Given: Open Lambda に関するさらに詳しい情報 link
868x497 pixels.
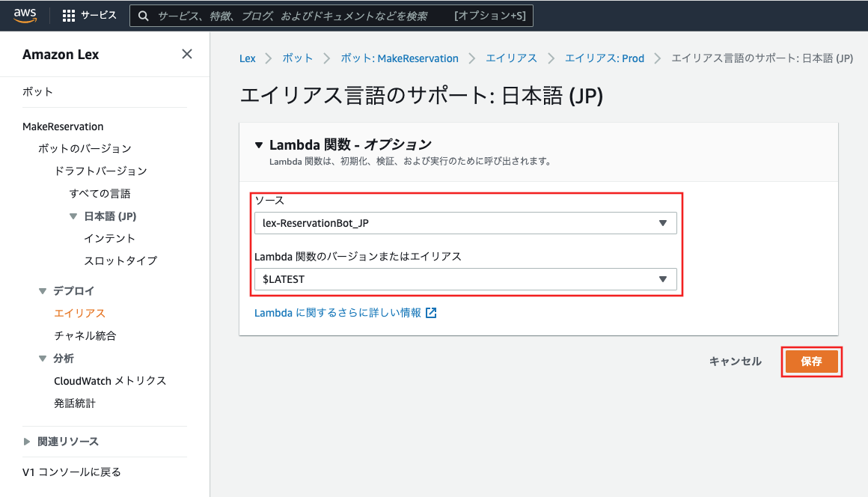Looking at the screenshot, I should coord(337,314).
